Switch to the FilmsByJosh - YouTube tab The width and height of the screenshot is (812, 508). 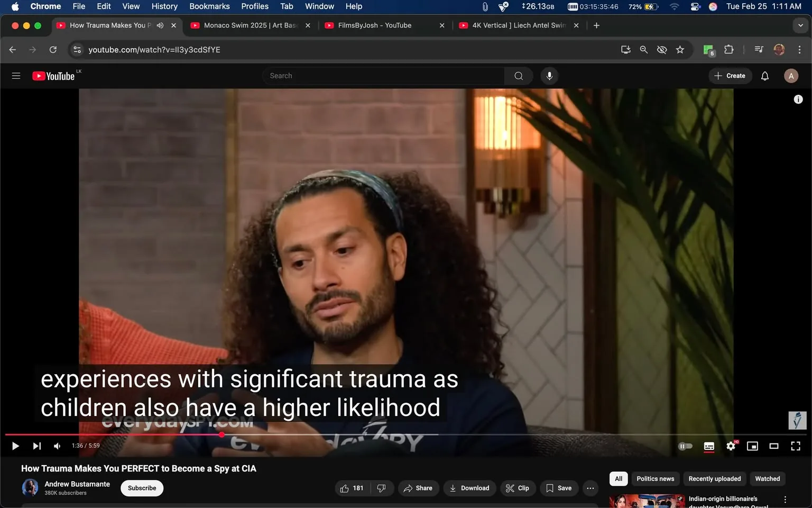tap(375, 25)
